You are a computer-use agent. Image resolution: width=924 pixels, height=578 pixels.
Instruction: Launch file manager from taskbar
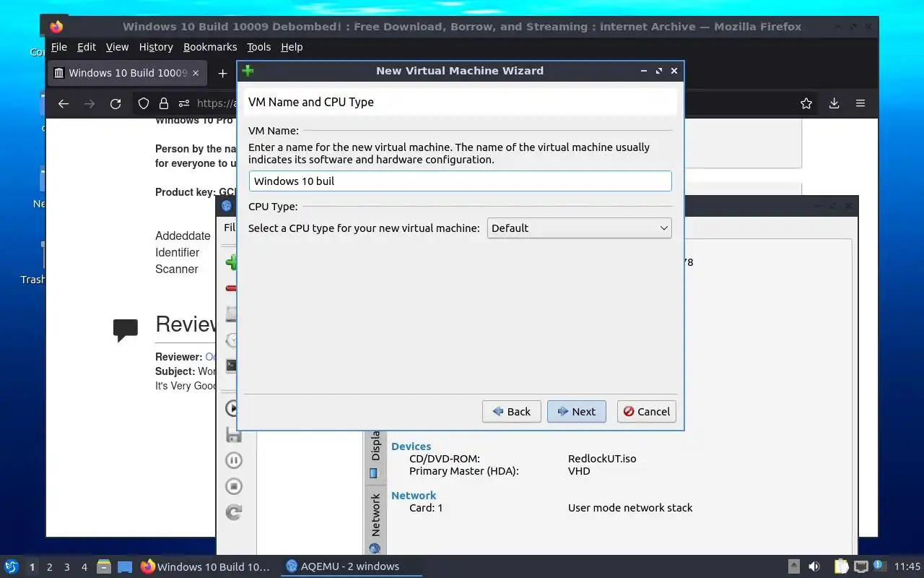click(x=103, y=566)
